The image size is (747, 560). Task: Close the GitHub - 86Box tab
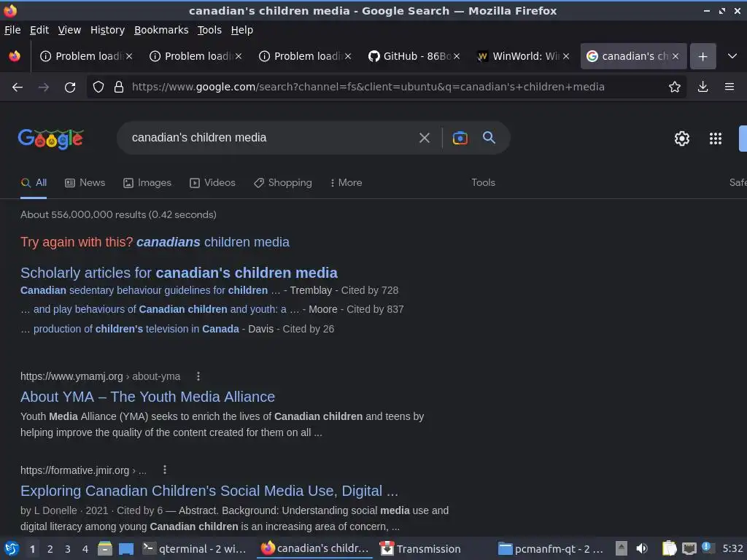pyautogui.click(x=457, y=56)
